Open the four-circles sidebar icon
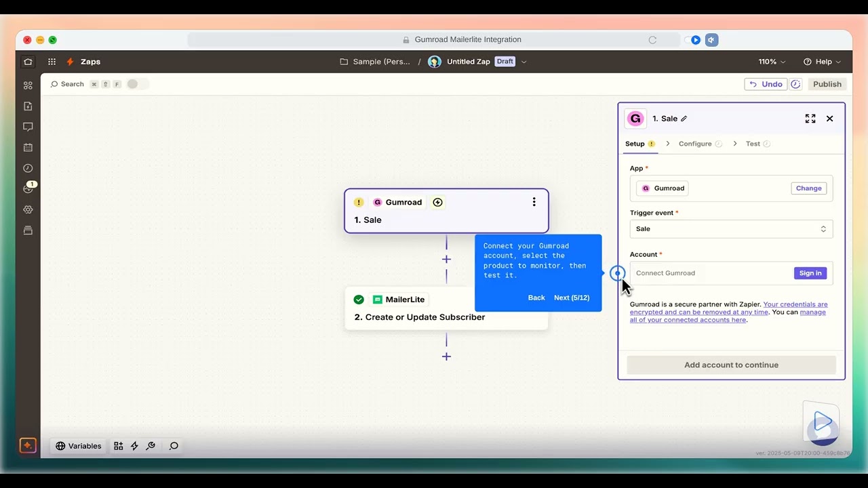This screenshot has height=488, width=868. [28, 85]
